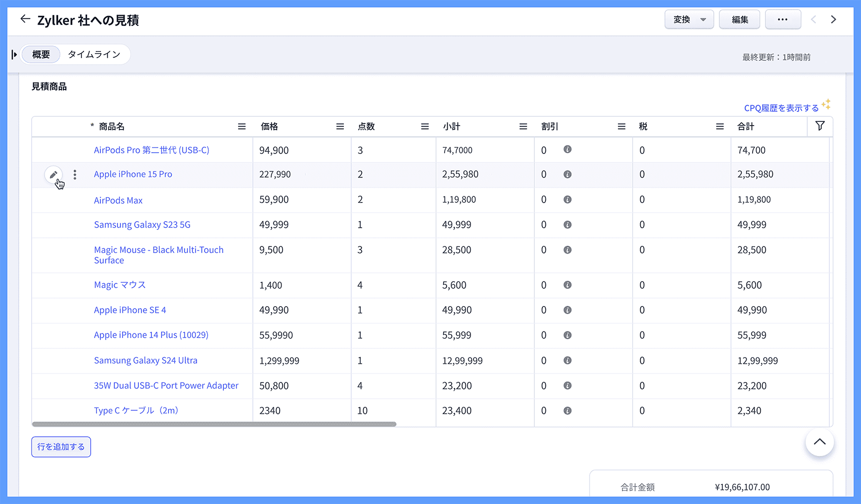Click the 合計 column header
The image size is (861, 504).
click(x=746, y=127)
